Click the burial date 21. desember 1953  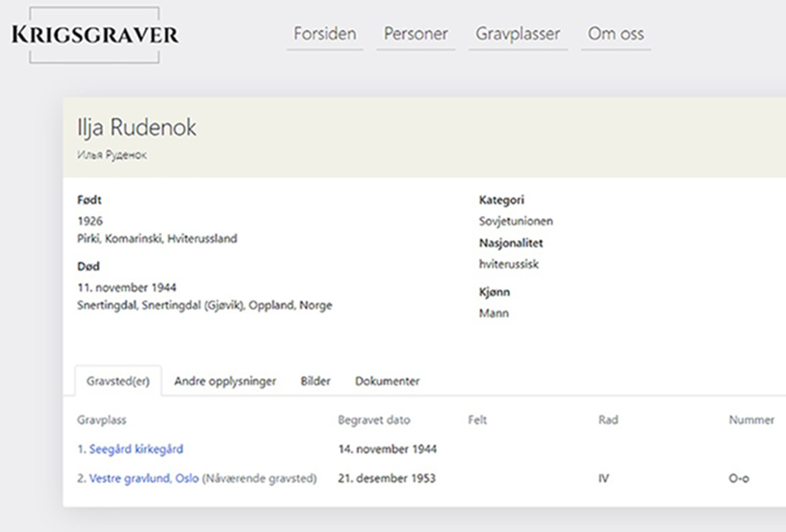pos(386,479)
